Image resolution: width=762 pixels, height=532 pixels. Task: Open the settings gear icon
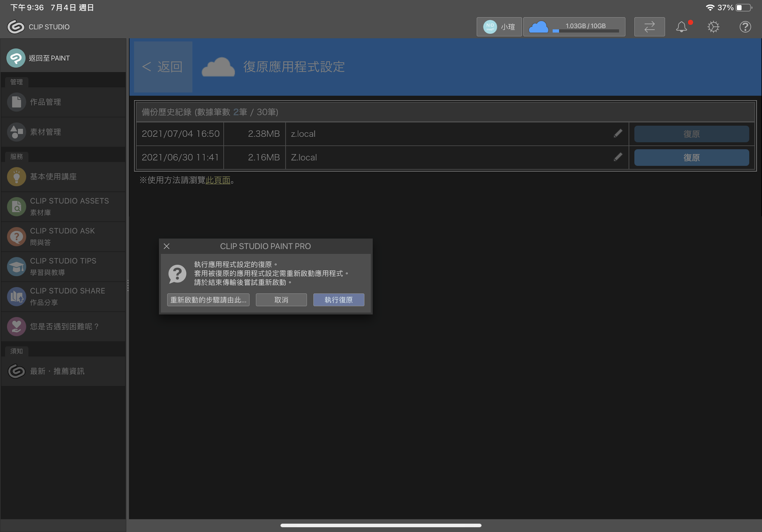[x=713, y=27]
